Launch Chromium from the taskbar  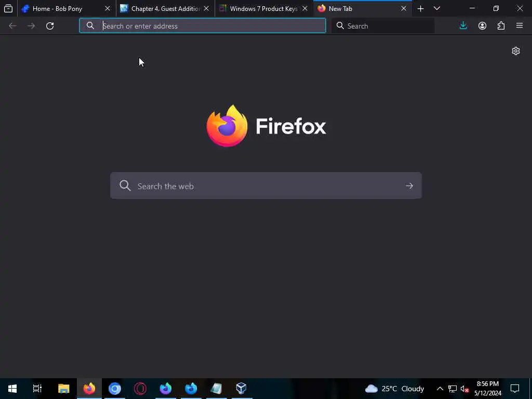click(x=115, y=389)
